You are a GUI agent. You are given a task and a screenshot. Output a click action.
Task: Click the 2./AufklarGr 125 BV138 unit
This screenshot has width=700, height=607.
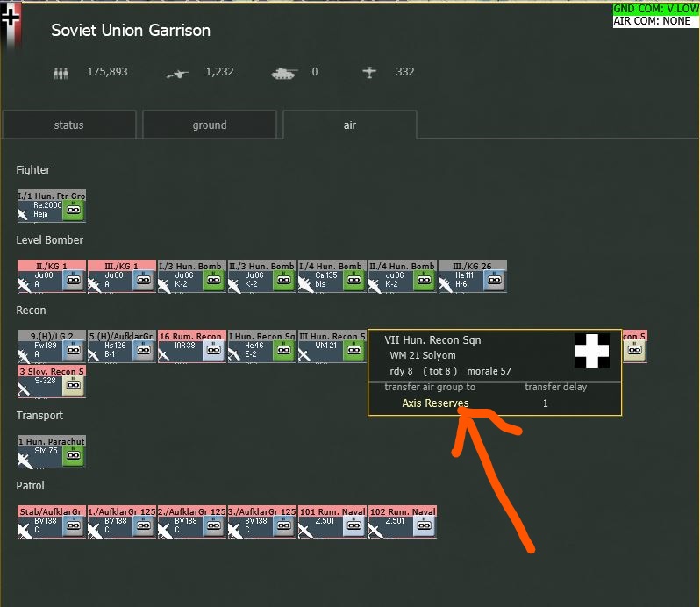point(192,522)
